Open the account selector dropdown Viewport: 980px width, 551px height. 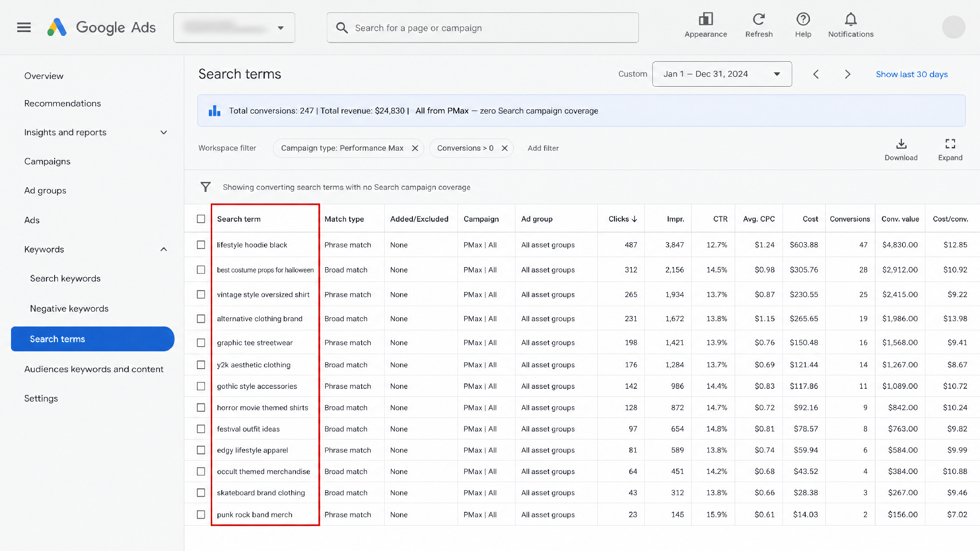234,28
